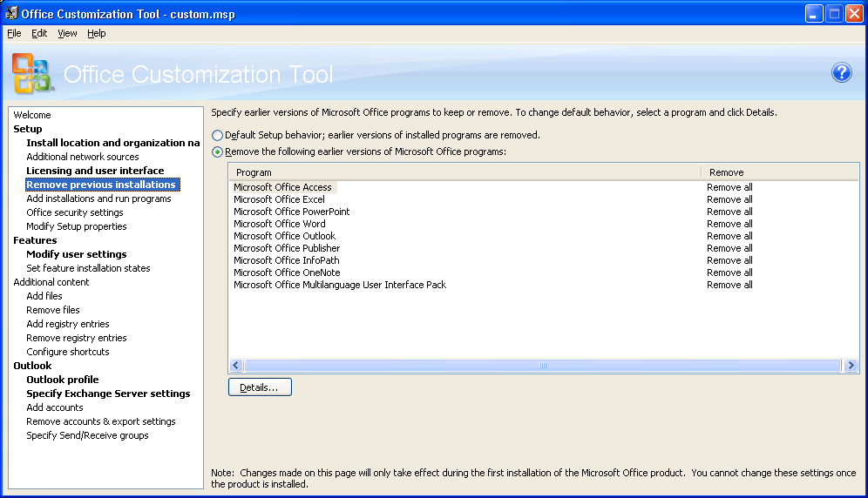The width and height of the screenshot is (868, 498).
Task: Open the Help menu
Action: 97,33
